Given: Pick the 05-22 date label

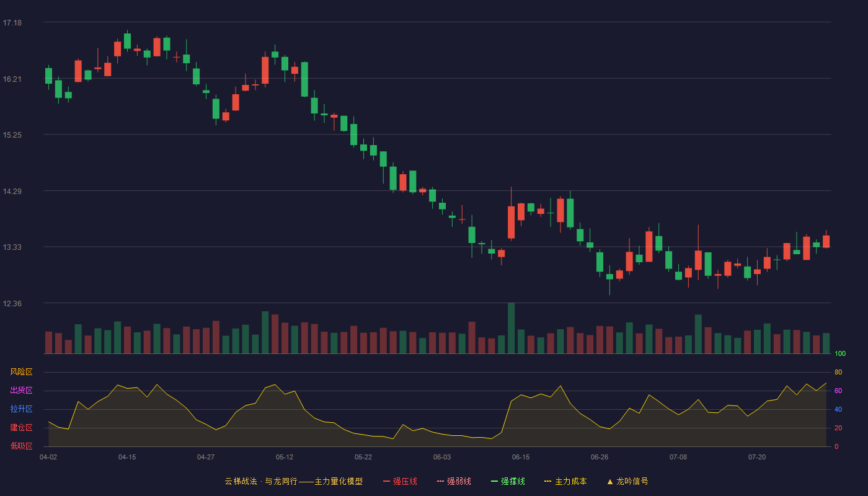Looking at the screenshot, I should (x=363, y=457).
